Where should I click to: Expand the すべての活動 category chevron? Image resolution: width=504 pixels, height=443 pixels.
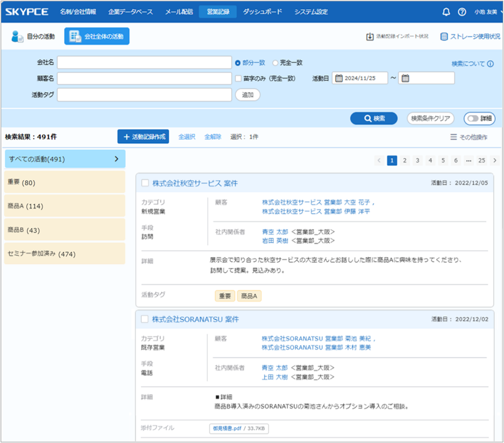click(116, 159)
